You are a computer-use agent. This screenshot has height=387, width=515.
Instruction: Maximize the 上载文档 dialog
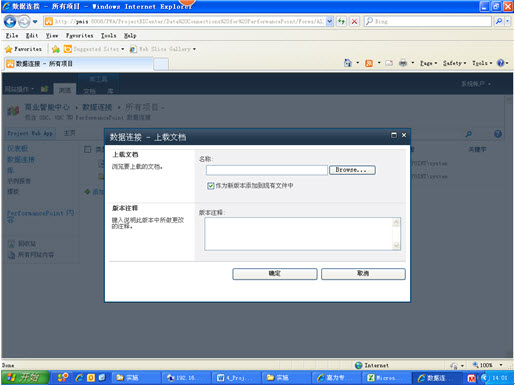tap(394, 135)
